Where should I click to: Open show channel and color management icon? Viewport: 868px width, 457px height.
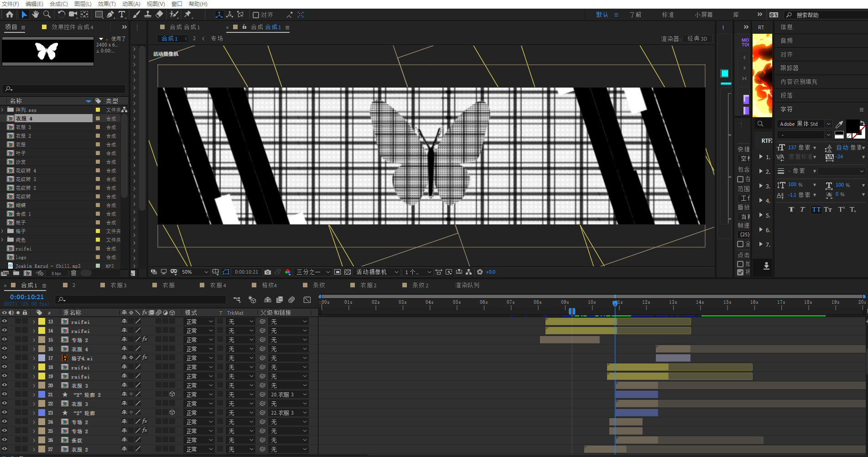click(288, 272)
